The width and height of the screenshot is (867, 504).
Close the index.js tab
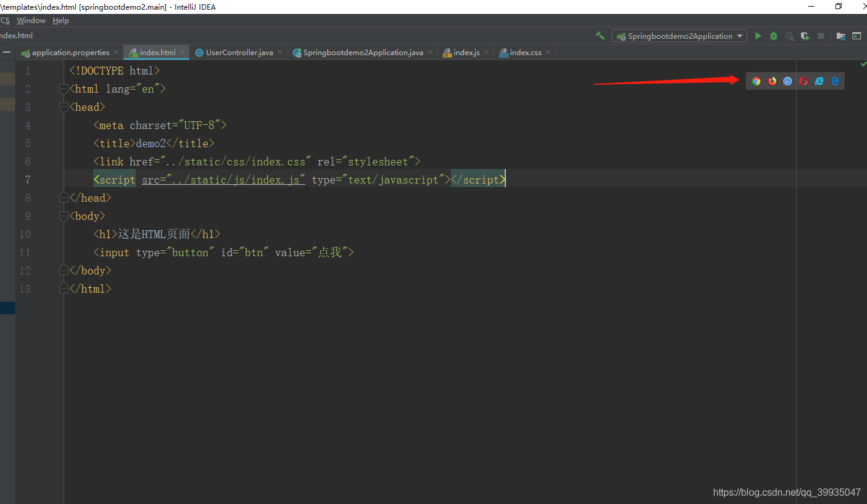tap(487, 52)
